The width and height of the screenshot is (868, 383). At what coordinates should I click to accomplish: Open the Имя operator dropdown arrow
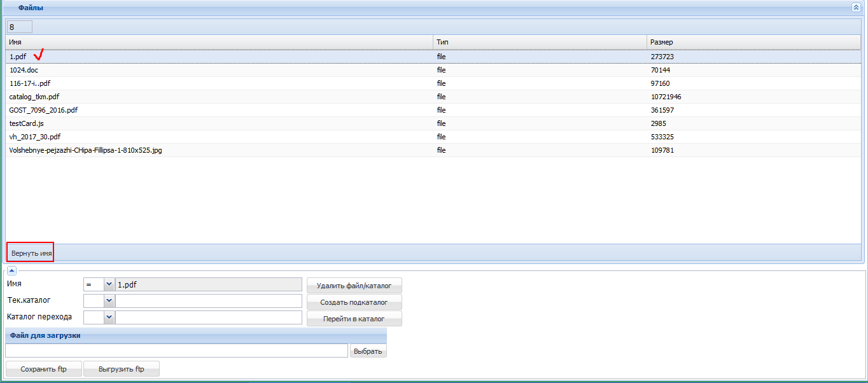pos(109,285)
